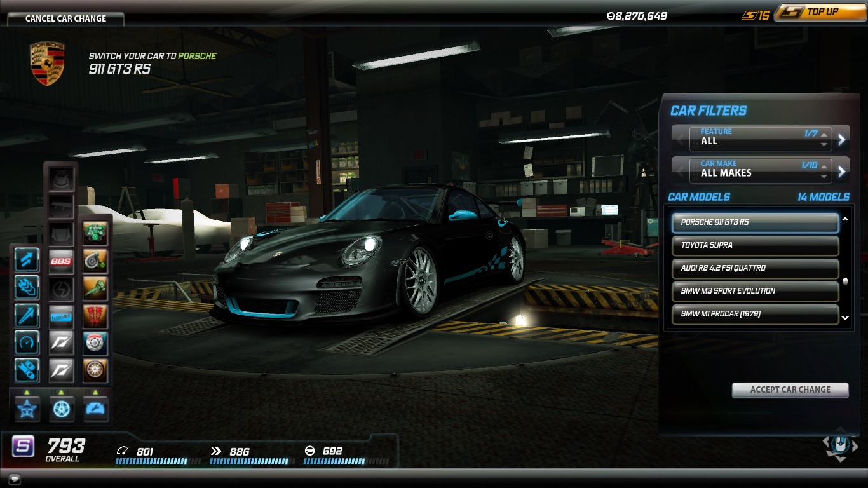Open the speedometer skill mod slot
Viewport: 868px width, 488px height.
[x=27, y=343]
